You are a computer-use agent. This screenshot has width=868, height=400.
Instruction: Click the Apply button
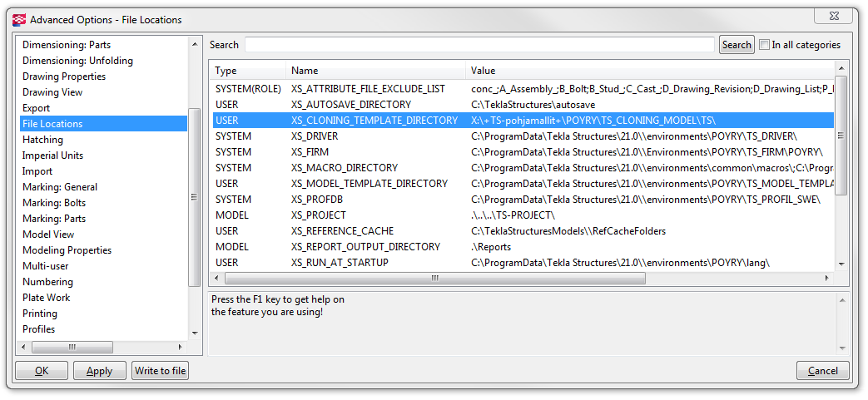click(100, 371)
